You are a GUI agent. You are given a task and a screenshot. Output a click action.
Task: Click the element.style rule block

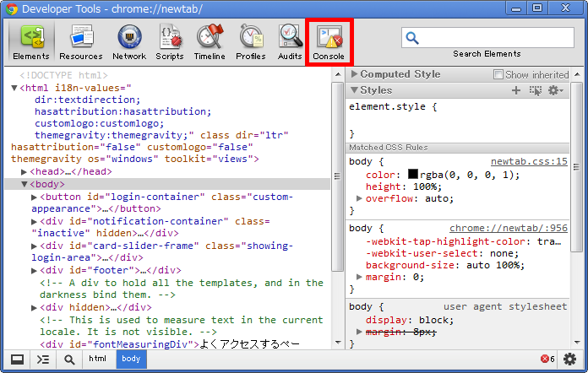pyautogui.click(x=457, y=120)
